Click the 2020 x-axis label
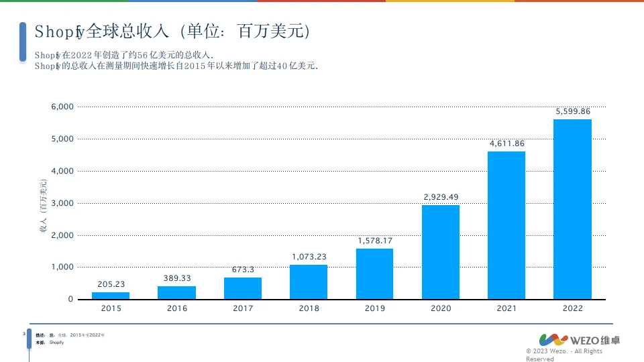Viewport: 644px width, 362px height. click(x=441, y=308)
